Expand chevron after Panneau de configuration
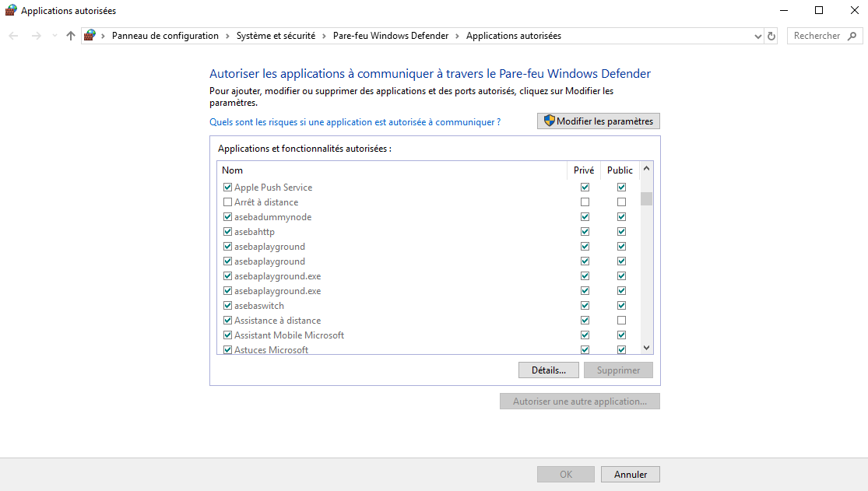 point(227,36)
